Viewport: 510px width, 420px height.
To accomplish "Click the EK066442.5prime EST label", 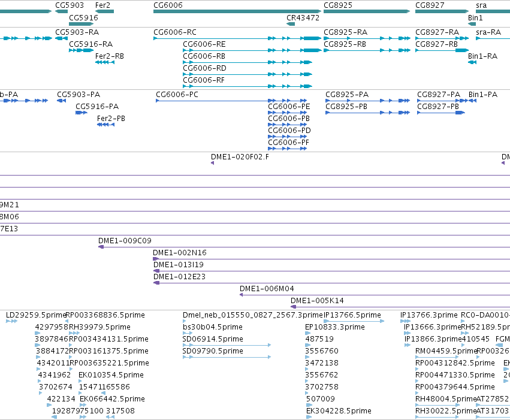I will tap(112, 399).
